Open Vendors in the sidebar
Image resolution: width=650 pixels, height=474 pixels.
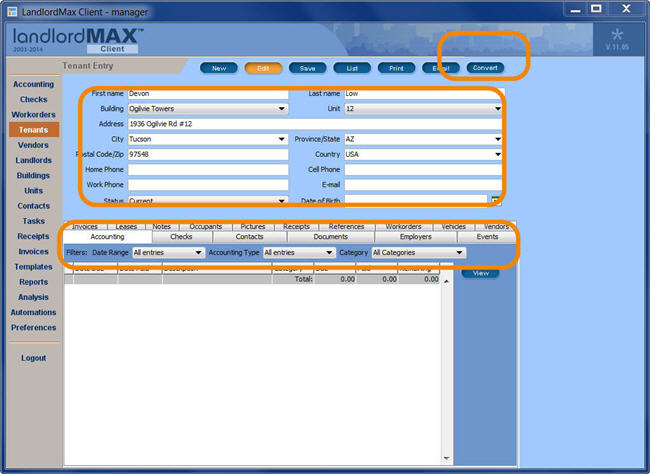point(34,145)
